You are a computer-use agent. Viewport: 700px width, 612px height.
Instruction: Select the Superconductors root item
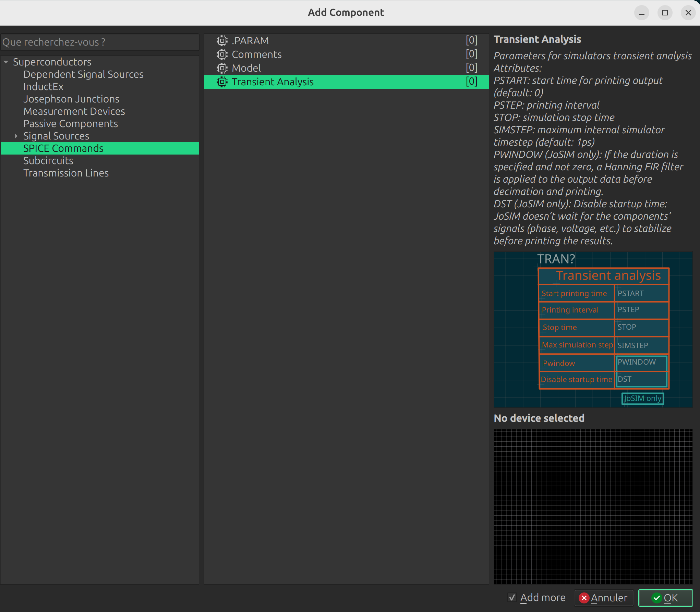click(x=52, y=62)
